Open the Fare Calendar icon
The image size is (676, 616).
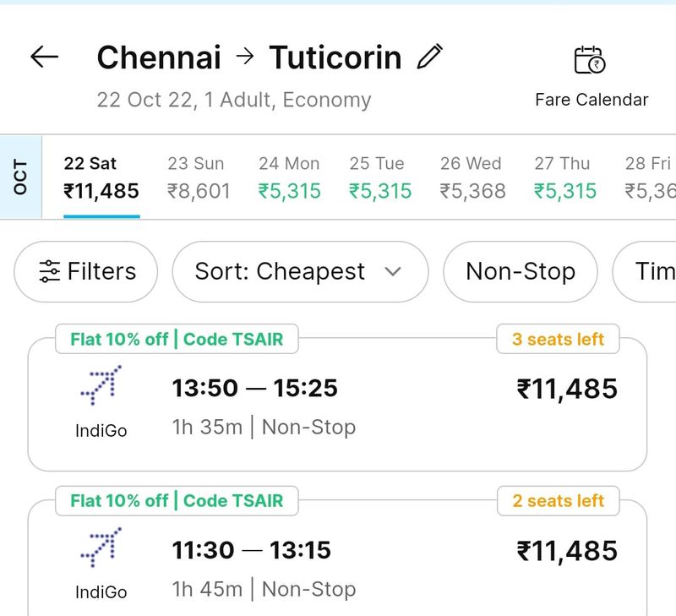(x=590, y=61)
